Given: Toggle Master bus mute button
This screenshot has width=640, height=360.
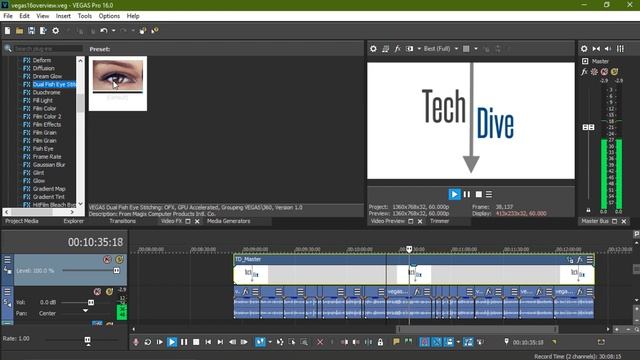Looking at the screenshot, I should [604, 72].
